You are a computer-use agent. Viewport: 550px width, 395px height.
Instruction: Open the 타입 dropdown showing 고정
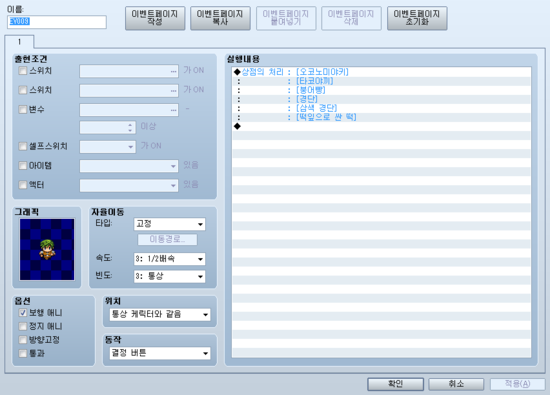point(169,224)
